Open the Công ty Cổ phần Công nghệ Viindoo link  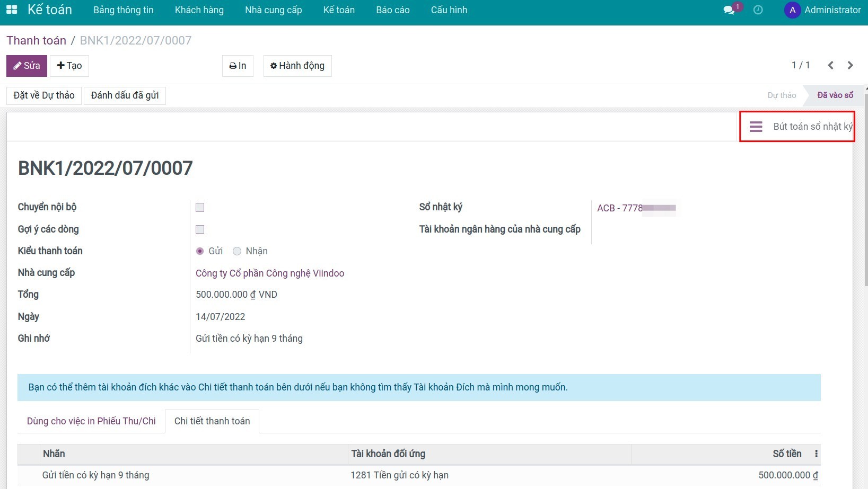(x=270, y=273)
